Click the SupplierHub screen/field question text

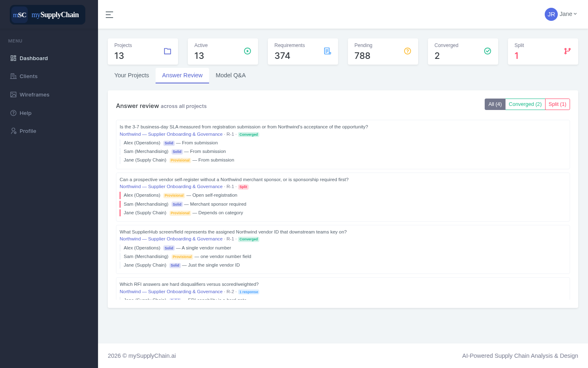(233, 232)
